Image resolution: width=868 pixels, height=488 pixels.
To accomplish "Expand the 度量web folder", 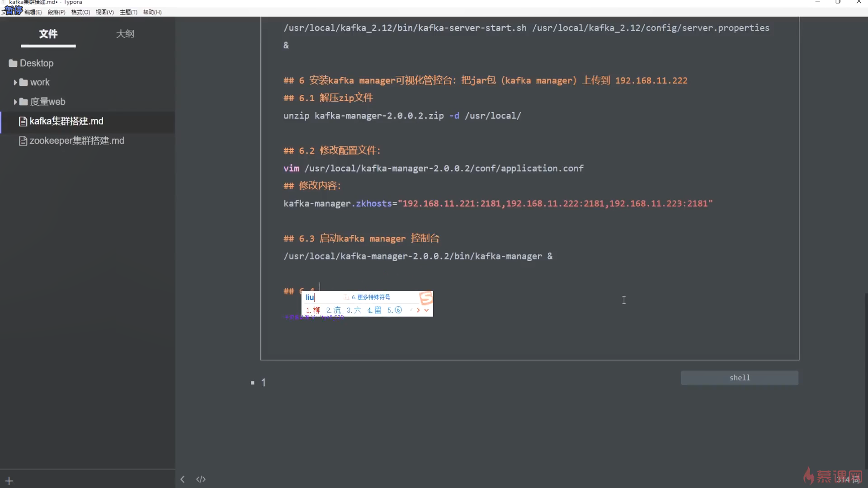I will pos(15,102).
